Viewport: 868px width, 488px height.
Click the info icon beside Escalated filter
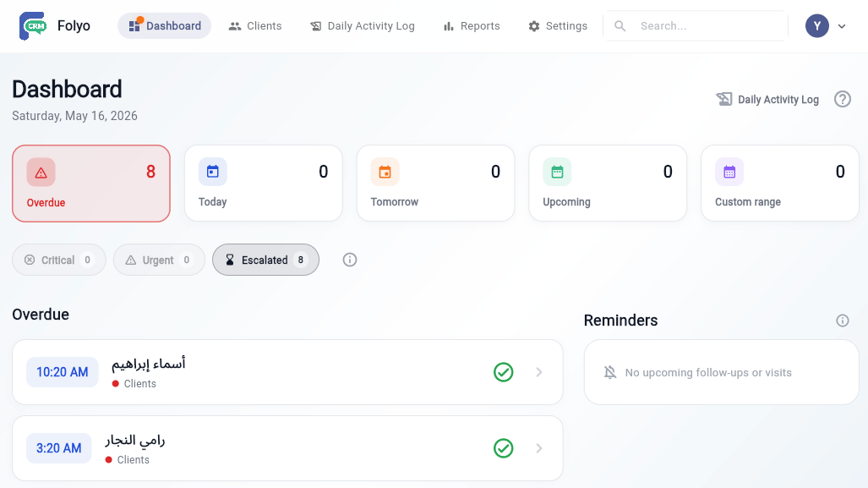pos(350,260)
